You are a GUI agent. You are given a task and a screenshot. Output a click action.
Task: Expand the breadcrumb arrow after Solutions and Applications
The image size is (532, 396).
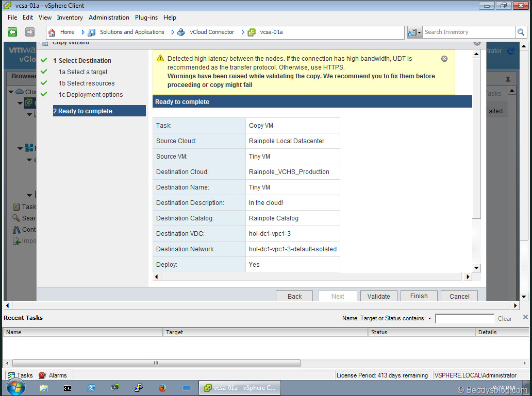point(173,32)
